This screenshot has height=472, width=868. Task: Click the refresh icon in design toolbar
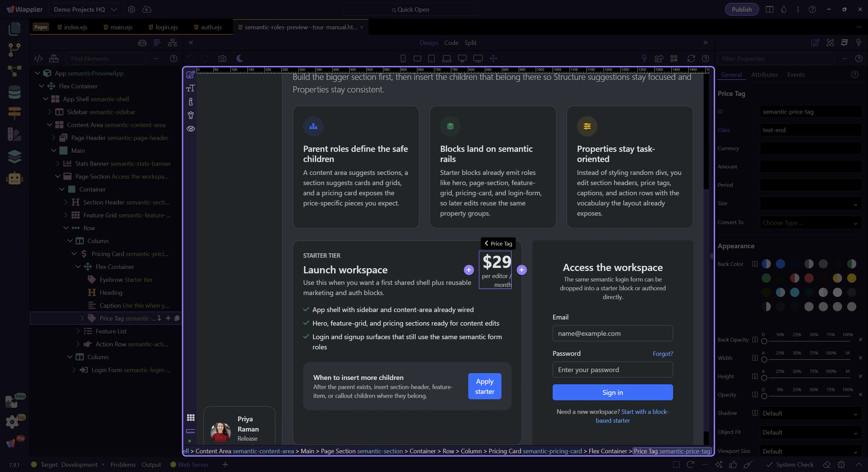click(x=691, y=59)
